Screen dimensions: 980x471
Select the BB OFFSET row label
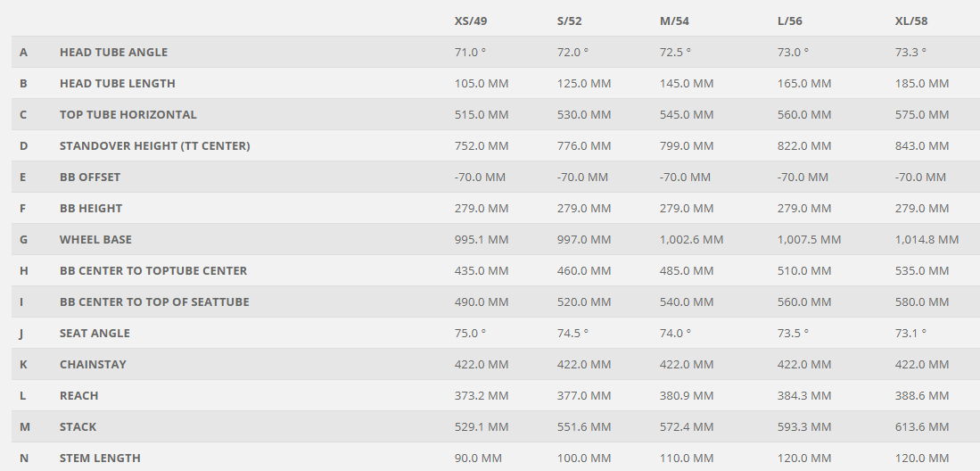tap(89, 177)
